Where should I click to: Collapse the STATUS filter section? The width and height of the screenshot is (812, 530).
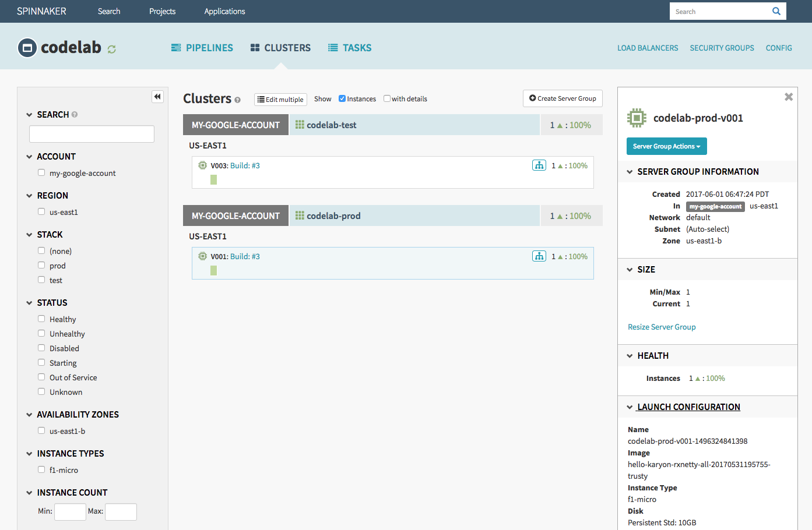pos(29,303)
